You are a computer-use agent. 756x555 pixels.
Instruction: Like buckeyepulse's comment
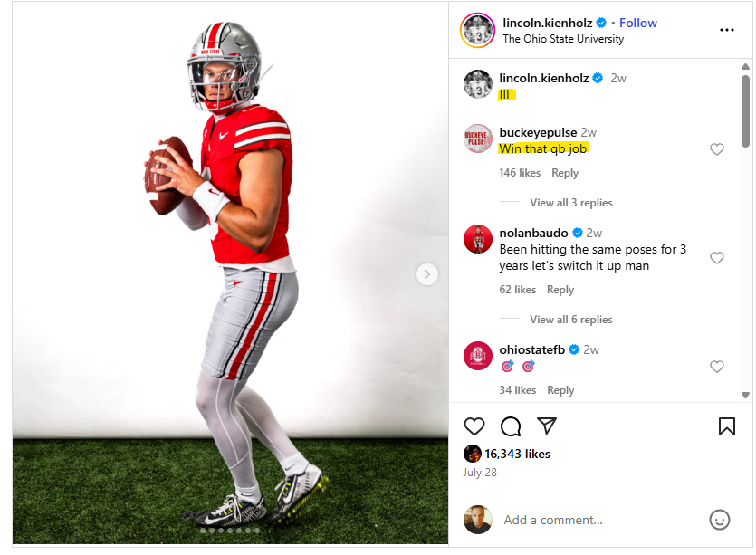point(717,149)
